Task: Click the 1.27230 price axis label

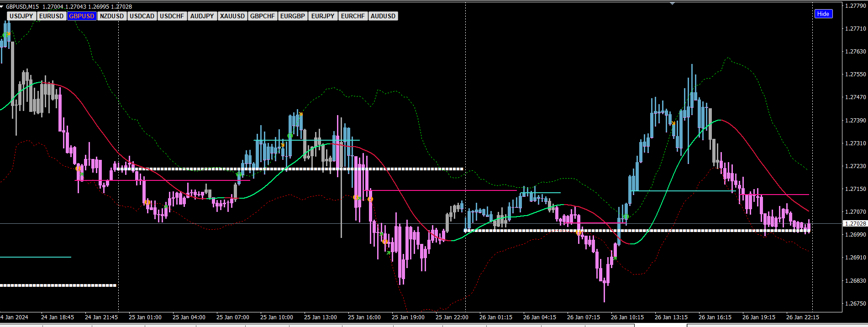Action: click(x=855, y=166)
